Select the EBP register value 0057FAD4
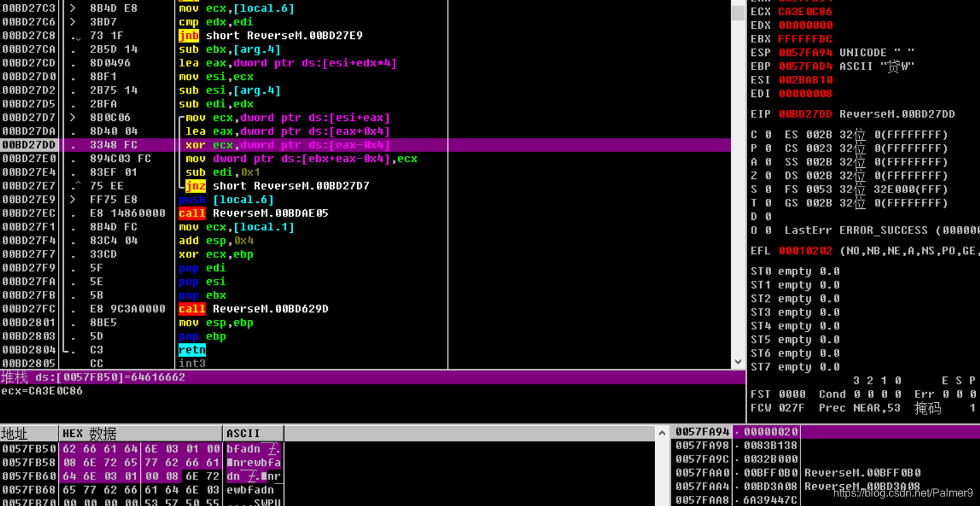Screen dimensions: 980x506 [805, 66]
